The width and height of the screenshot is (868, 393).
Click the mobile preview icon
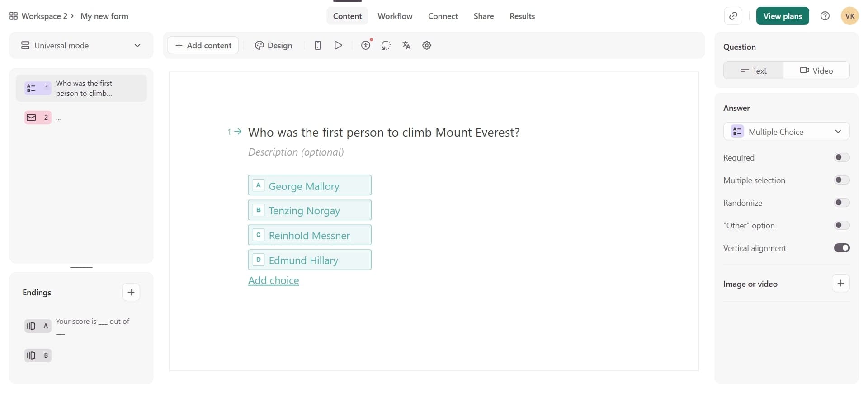tap(318, 45)
